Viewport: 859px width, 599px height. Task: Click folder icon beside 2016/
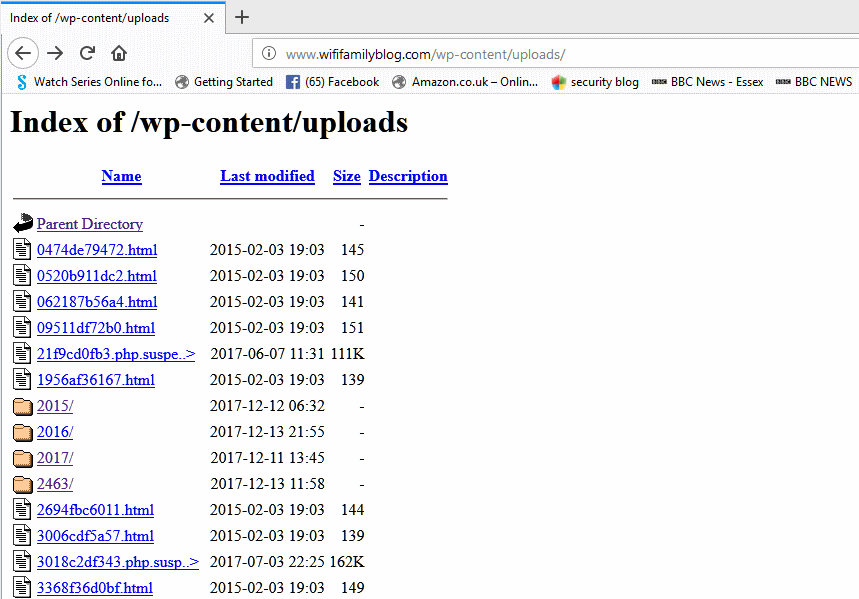(22, 432)
